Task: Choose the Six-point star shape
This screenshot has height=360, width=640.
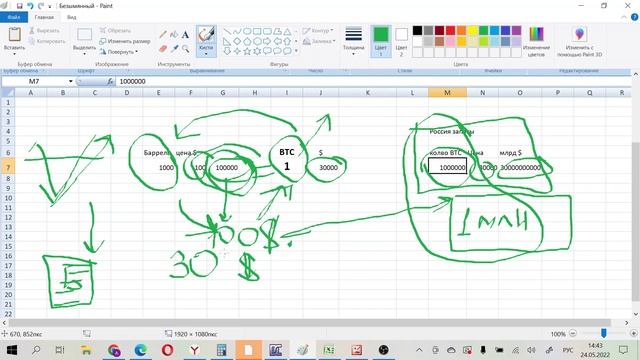Action: [257, 51]
